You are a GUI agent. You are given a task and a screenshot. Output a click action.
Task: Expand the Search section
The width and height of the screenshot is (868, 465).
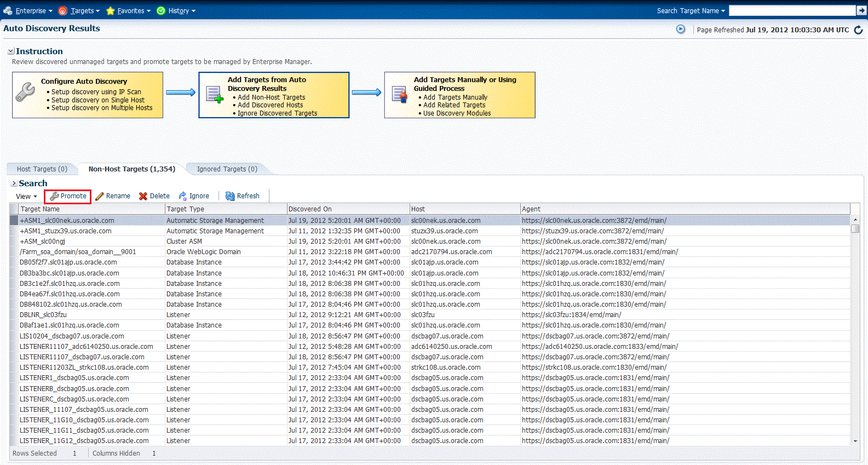14,183
